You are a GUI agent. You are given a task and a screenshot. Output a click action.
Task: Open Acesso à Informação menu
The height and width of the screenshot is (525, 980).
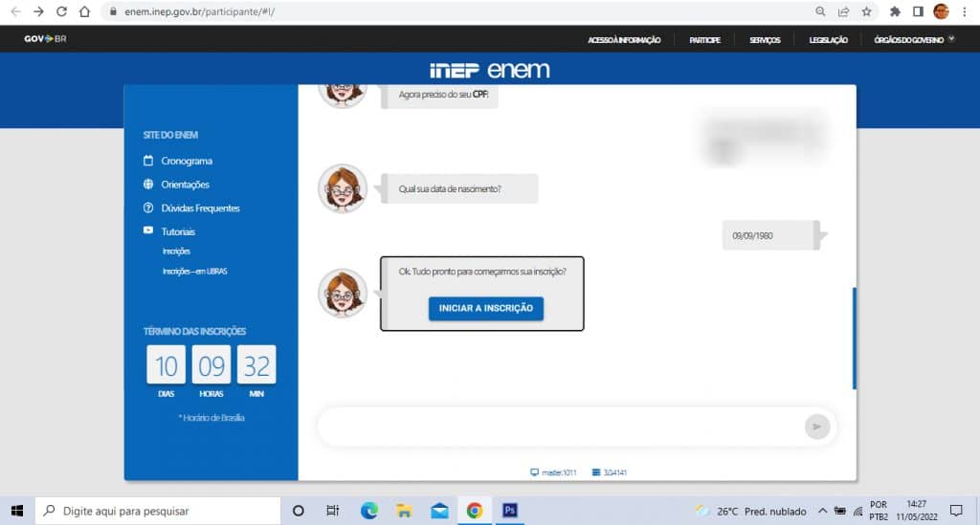(x=624, y=40)
